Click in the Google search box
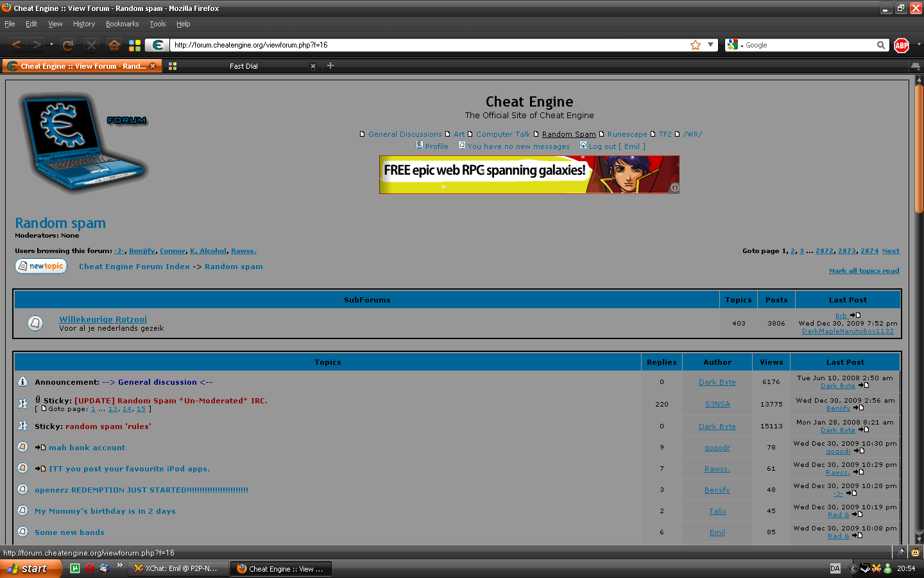The image size is (924, 578). [x=810, y=45]
